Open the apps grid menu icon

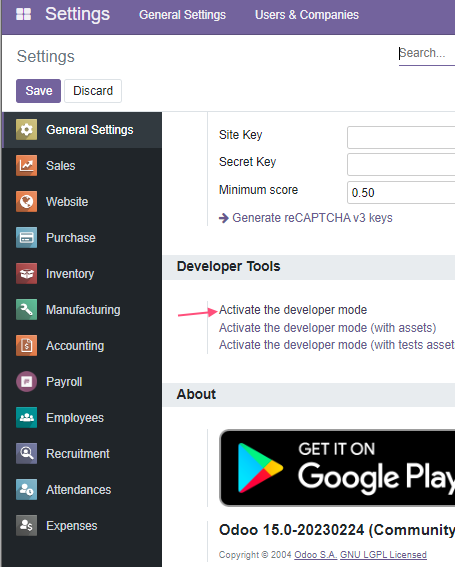24,14
